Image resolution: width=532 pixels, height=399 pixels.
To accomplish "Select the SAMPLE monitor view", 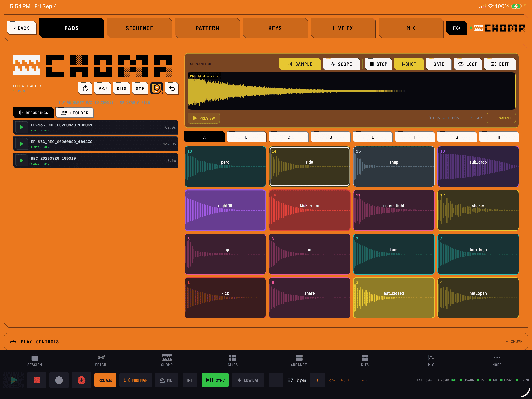I will coord(300,64).
